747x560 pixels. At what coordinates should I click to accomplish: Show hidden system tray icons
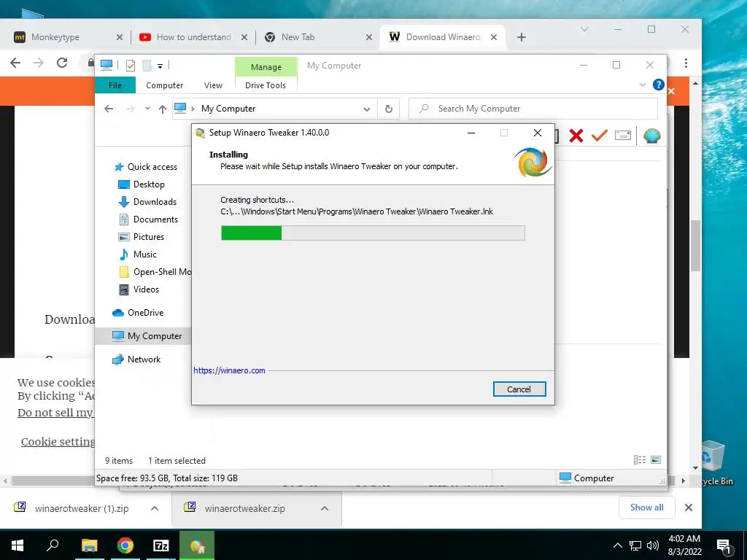pos(617,545)
